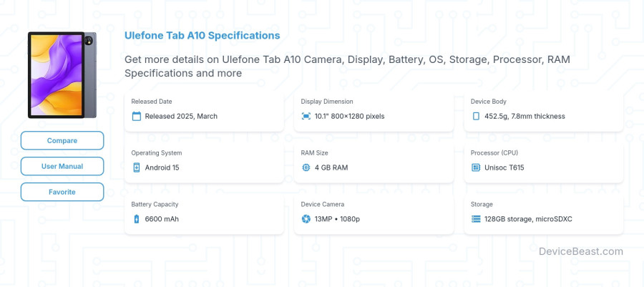Open the User Manual button
Screen dimensions: 644x287
[62, 166]
